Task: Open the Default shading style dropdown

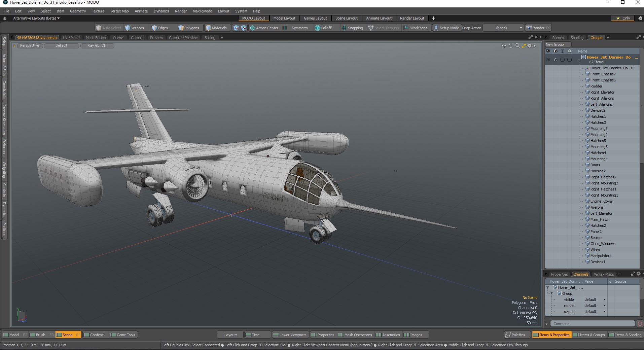Action: tap(62, 46)
